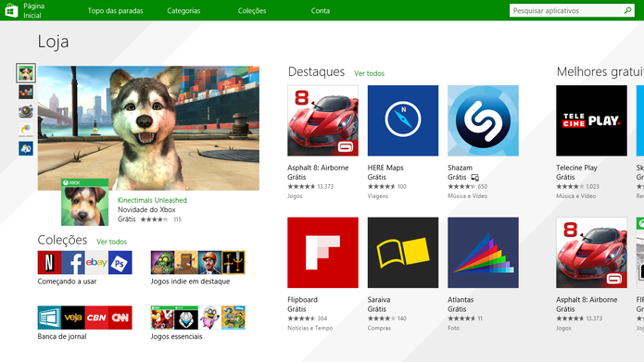Open the HERE Maps compass tile
This screenshot has height=362, width=644.
tap(403, 120)
